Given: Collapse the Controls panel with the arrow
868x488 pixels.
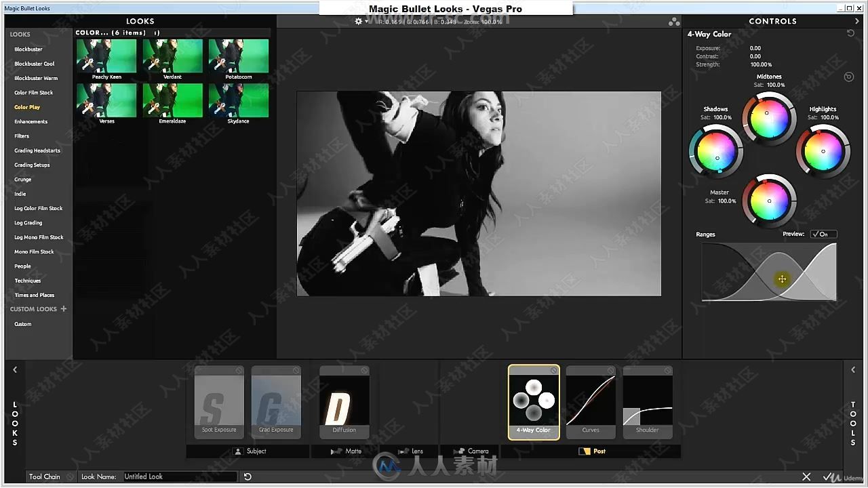Looking at the screenshot, I should point(857,21).
